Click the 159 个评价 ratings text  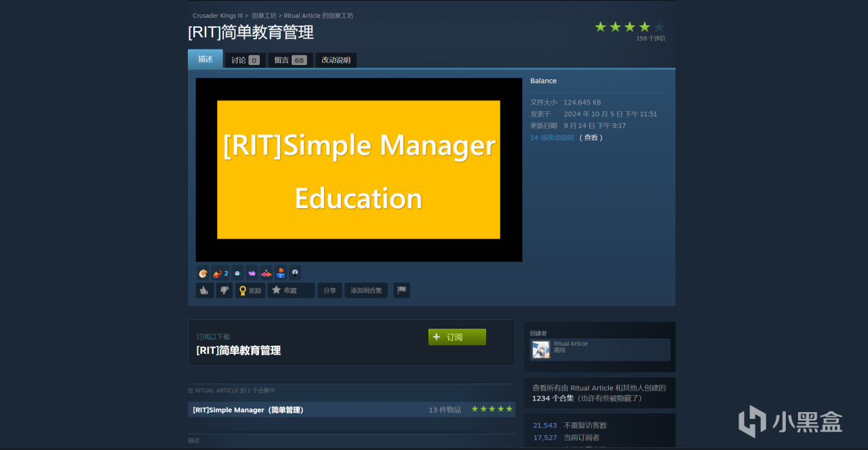(x=651, y=39)
